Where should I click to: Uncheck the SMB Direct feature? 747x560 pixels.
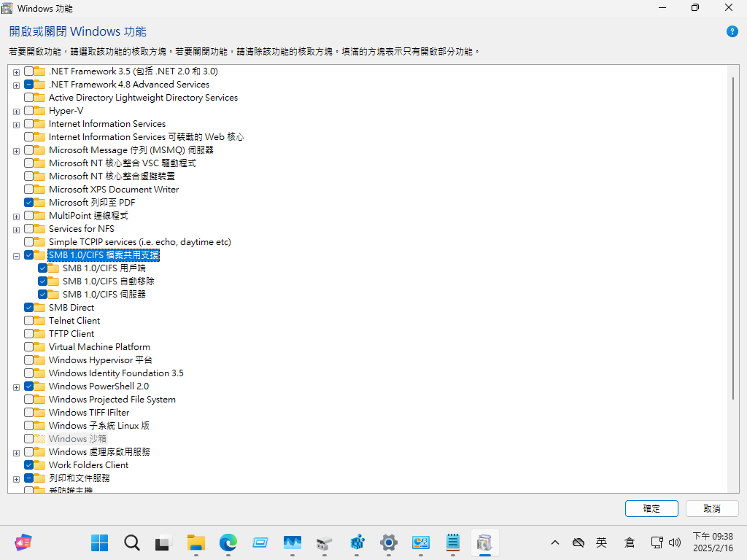coord(29,308)
